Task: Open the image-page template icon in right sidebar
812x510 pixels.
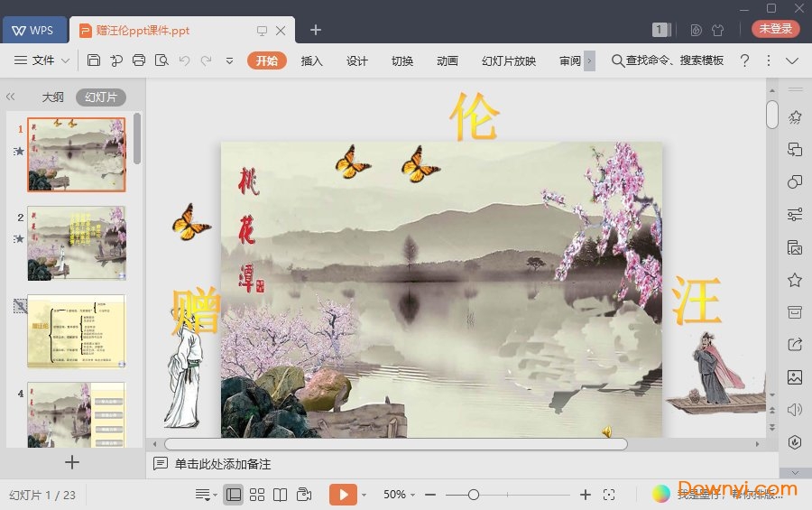Action: 794,247
